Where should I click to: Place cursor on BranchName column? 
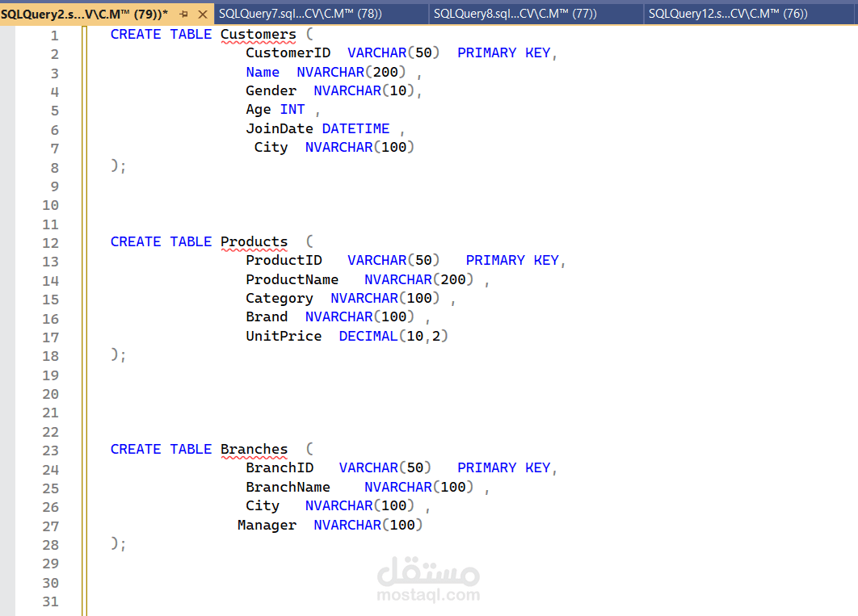pyautogui.click(x=288, y=487)
